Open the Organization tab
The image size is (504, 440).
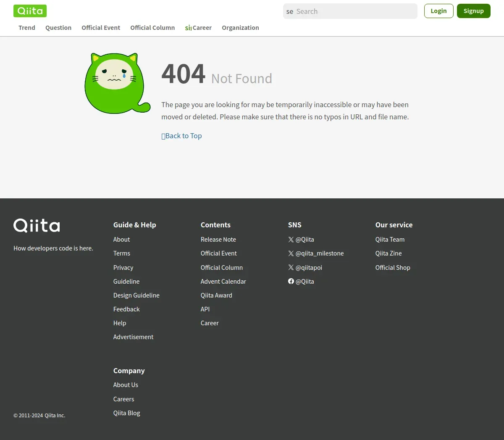tap(240, 28)
